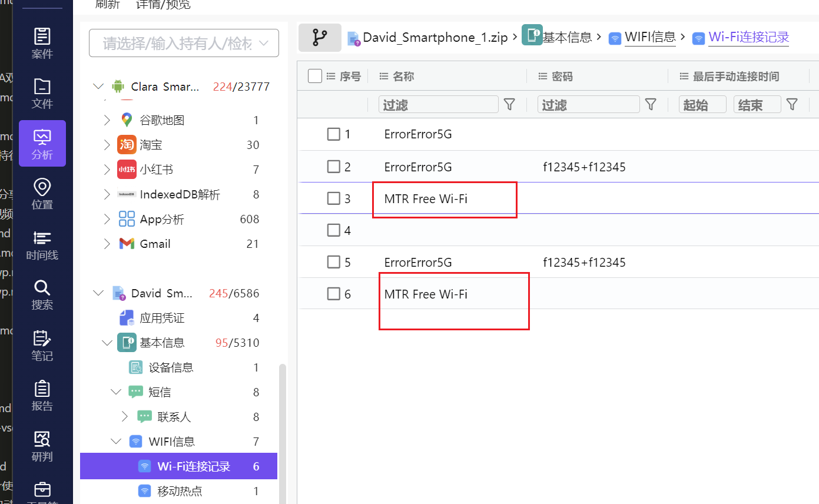Open the 文件 (Files) sidebar icon
The height and width of the screenshot is (504, 819).
pos(42,93)
